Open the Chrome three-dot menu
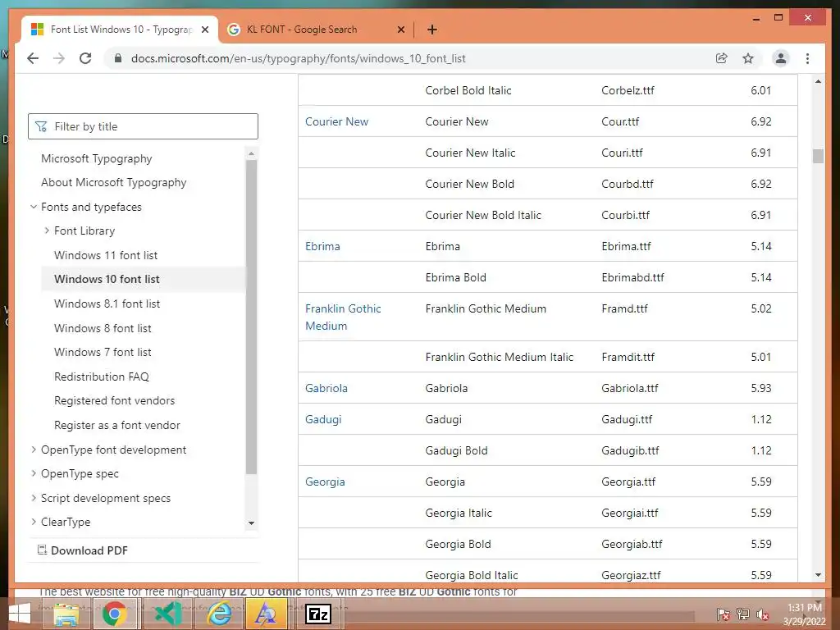Image resolution: width=840 pixels, height=630 pixels. pos(807,58)
